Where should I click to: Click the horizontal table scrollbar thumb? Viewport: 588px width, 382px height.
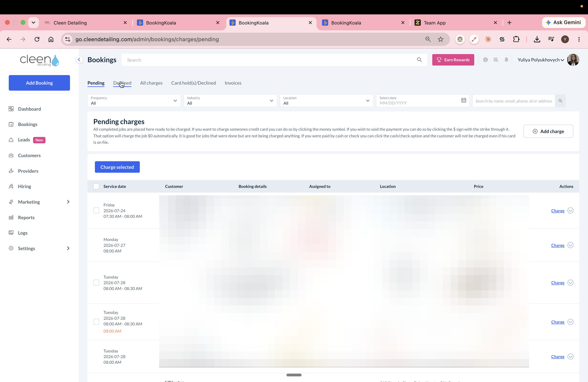[294, 375]
